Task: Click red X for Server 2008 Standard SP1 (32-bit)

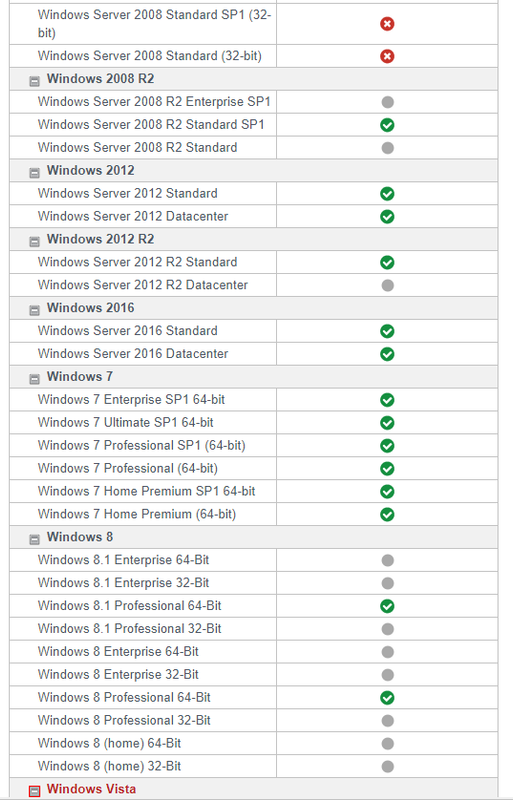Action: click(x=387, y=24)
